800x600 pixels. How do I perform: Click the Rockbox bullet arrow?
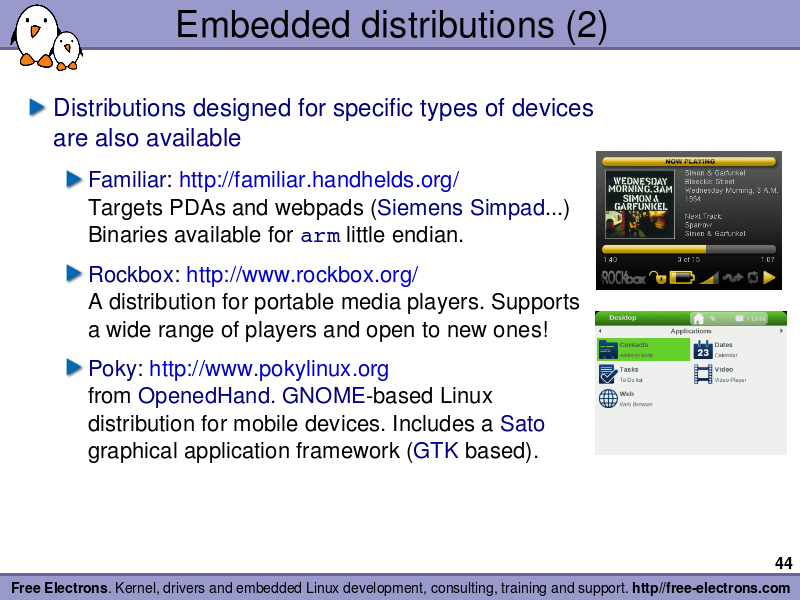click(x=74, y=274)
